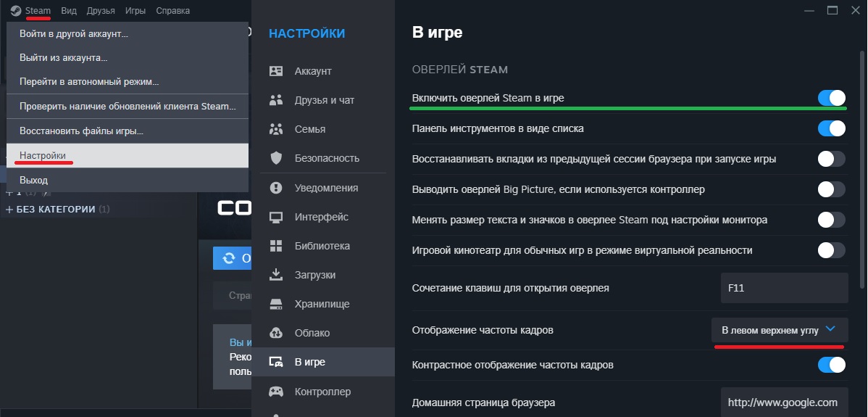The width and height of the screenshot is (868, 417).
Task: Click the Downloads arrow icon
Action: coord(275,275)
